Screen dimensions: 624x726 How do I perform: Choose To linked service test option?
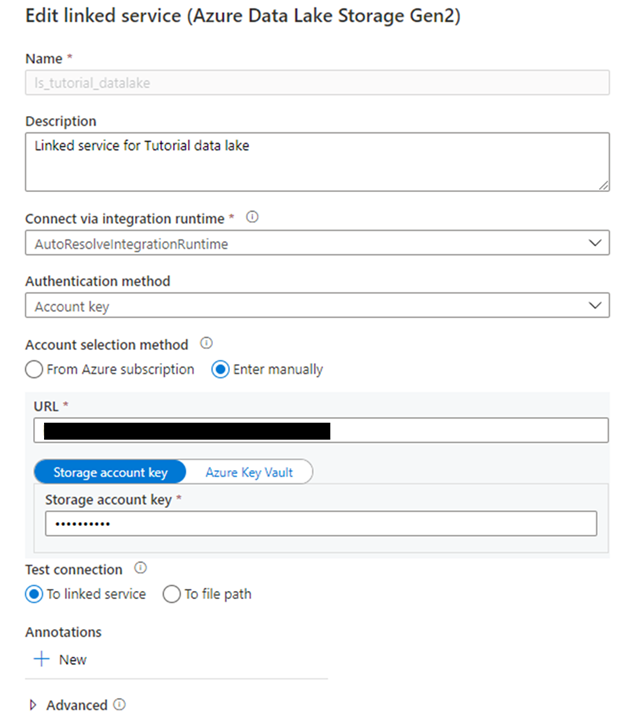[34, 594]
